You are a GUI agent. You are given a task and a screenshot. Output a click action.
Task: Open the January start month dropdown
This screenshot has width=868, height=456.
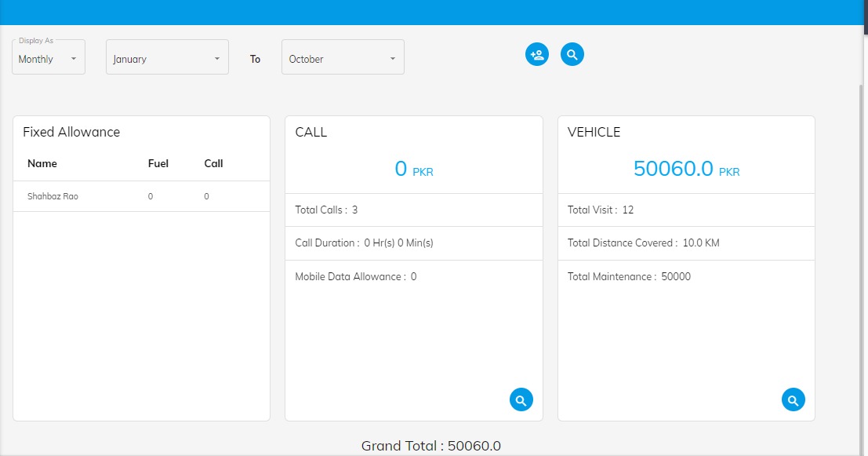pyautogui.click(x=167, y=59)
